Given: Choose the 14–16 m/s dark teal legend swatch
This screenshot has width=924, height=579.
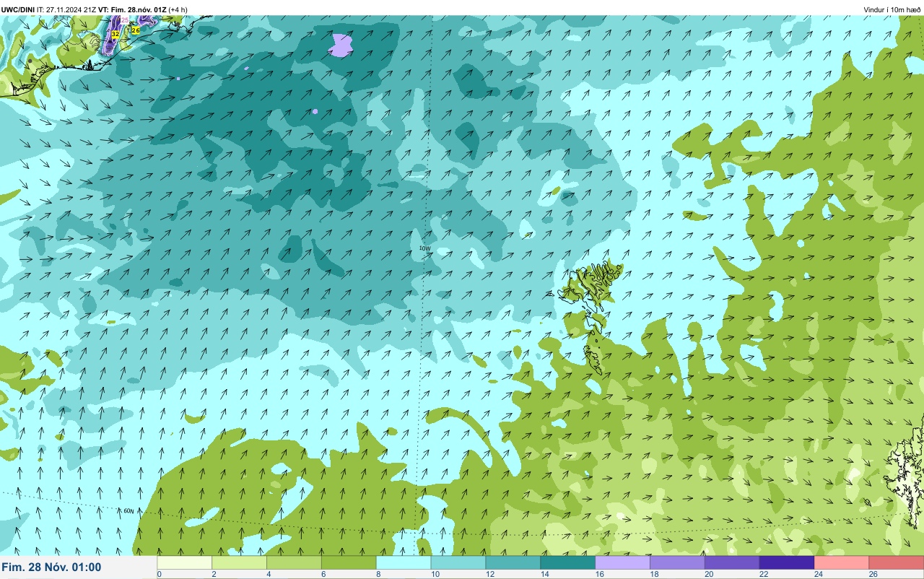Looking at the screenshot, I should [568, 562].
